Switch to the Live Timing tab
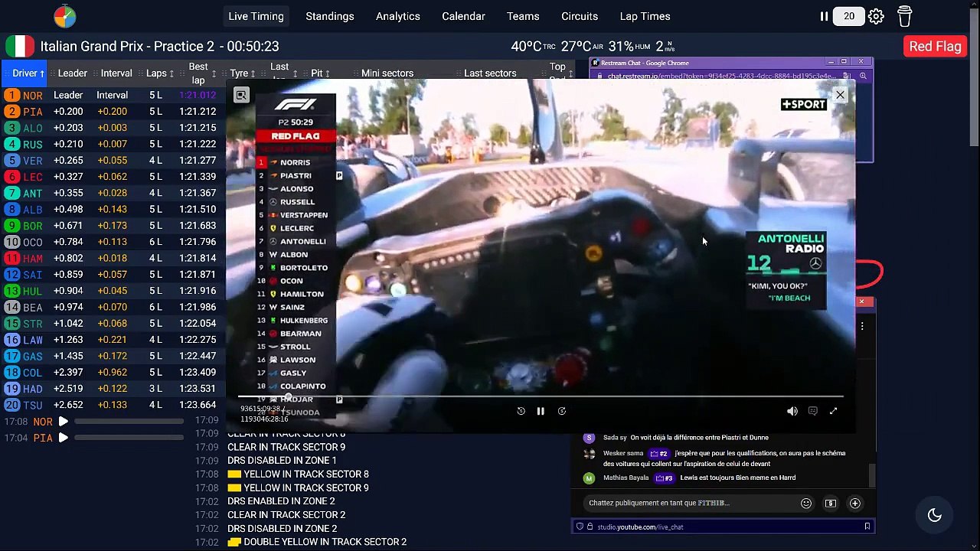Image resolution: width=980 pixels, height=551 pixels. pos(256,16)
